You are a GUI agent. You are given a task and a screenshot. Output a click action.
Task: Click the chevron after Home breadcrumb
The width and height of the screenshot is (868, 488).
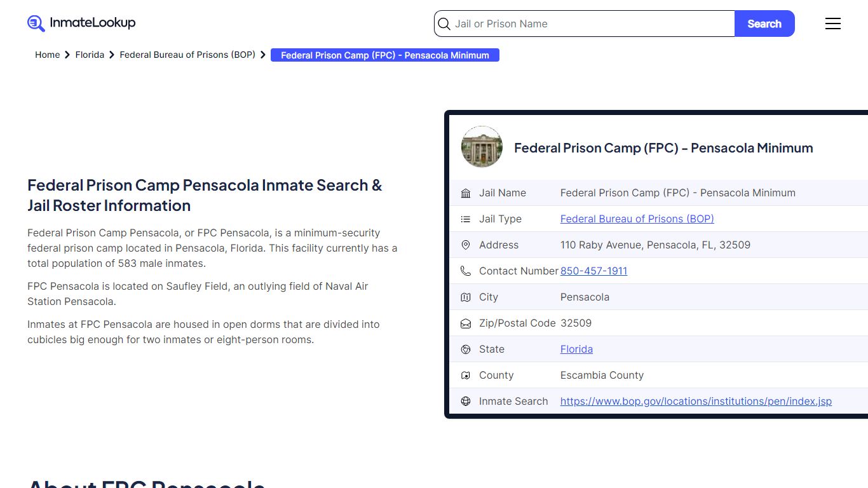(x=67, y=55)
